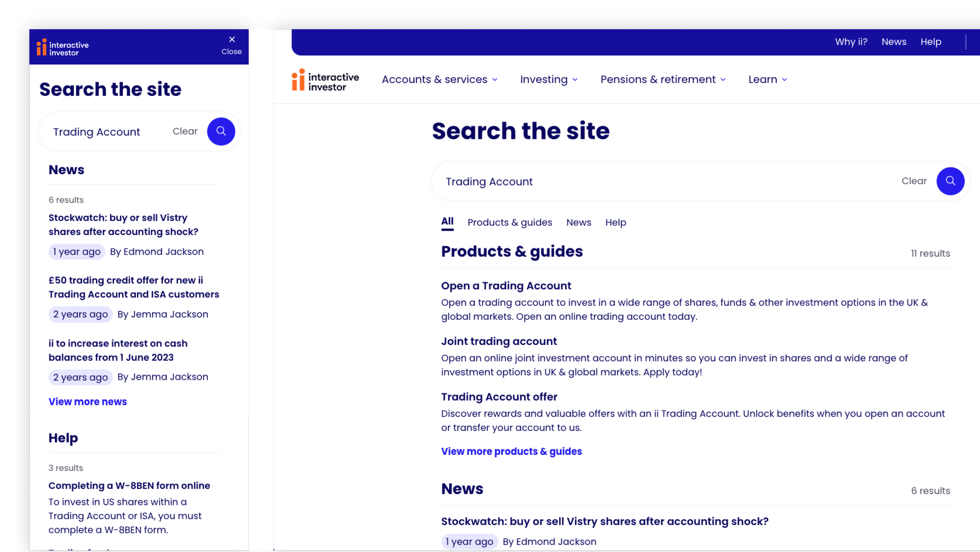Click the interactive investor logo in main navigation

[325, 80]
